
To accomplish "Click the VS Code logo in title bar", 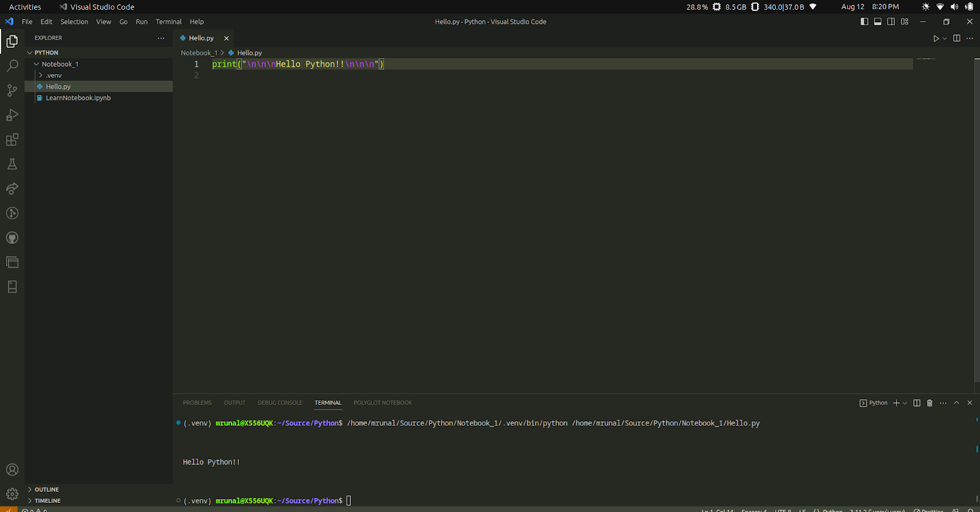I will (x=9, y=21).
